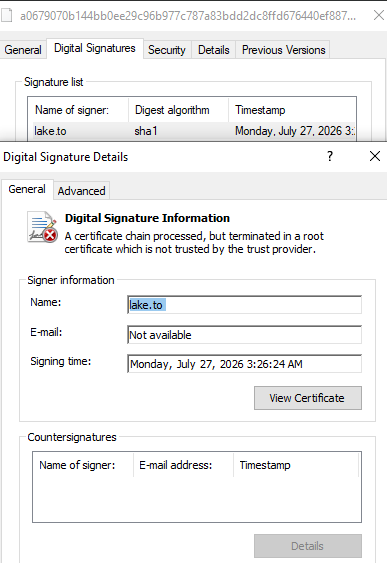The image size is (387, 563).
Task: Click the View Certificate button
Action: [x=308, y=398]
